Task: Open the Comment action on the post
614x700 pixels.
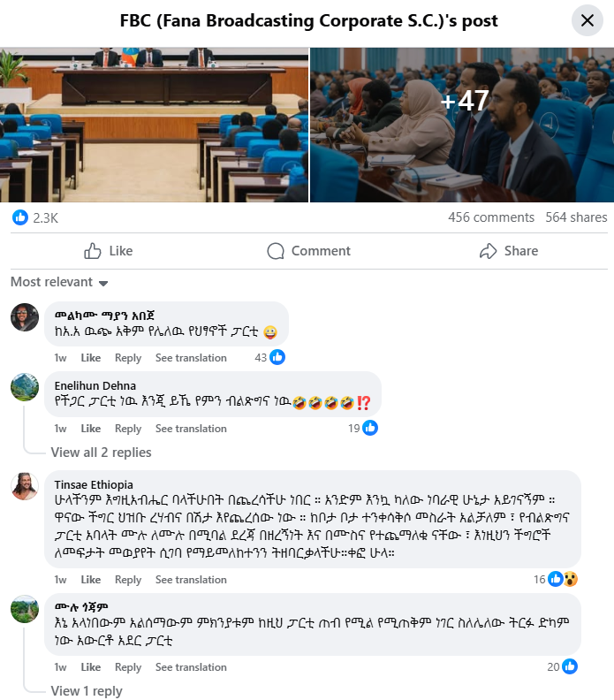Action: click(x=309, y=251)
